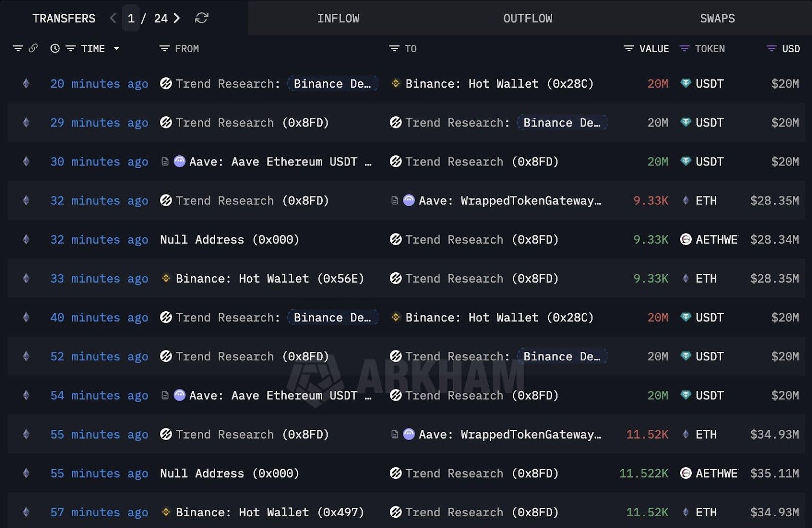Click the link icon in the header row
The width and height of the screenshot is (812, 528).
click(33, 48)
